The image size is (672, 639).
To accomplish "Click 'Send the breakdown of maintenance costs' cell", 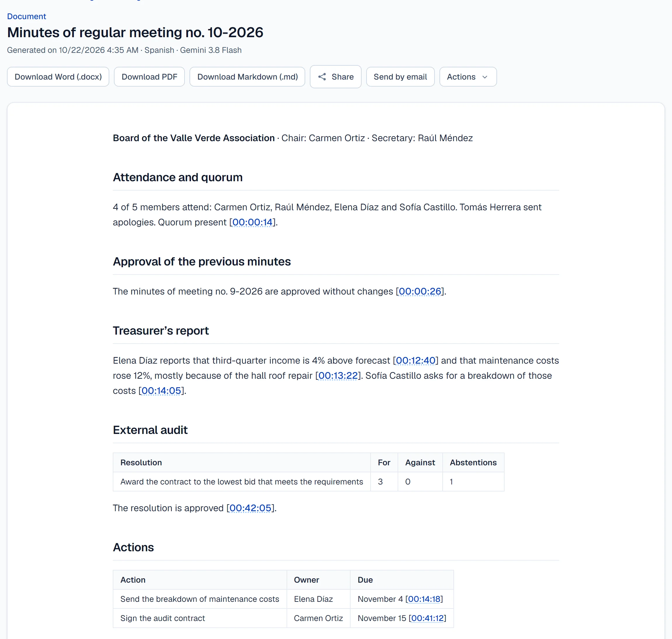I will pos(200,599).
